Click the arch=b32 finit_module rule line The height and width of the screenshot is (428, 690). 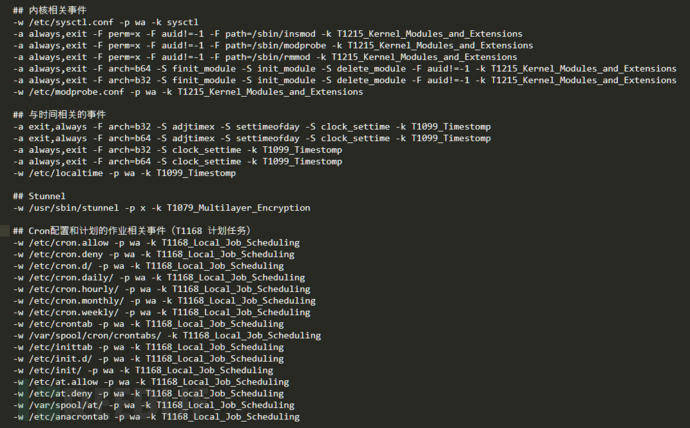click(x=345, y=80)
